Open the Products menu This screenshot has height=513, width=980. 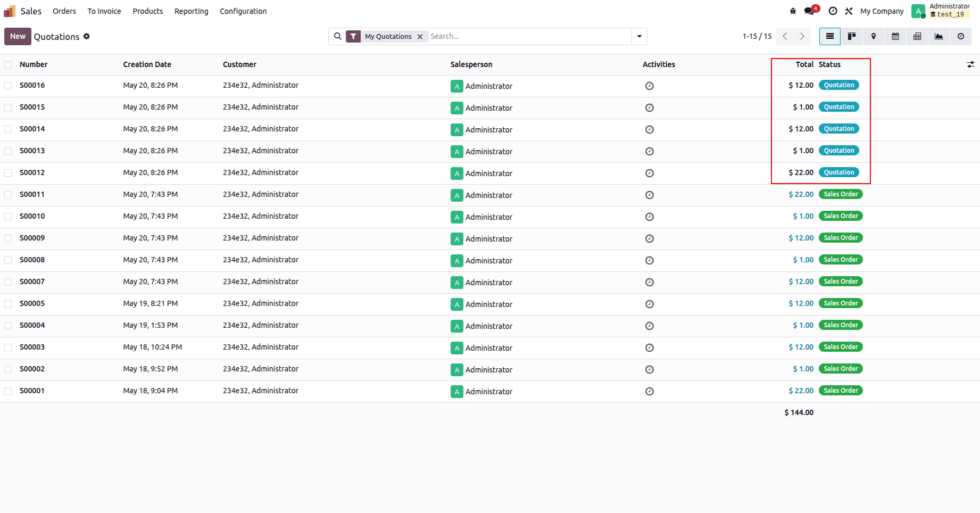pos(148,11)
